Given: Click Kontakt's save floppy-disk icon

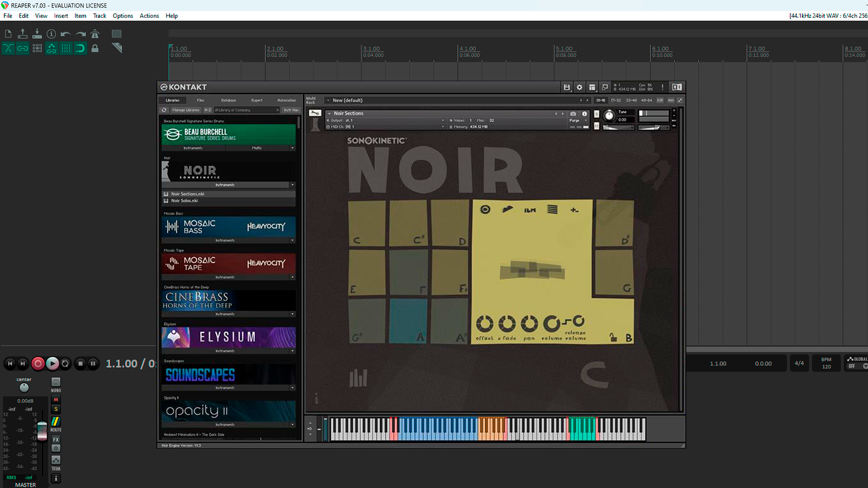Looking at the screenshot, I should [x=567, y=87].
